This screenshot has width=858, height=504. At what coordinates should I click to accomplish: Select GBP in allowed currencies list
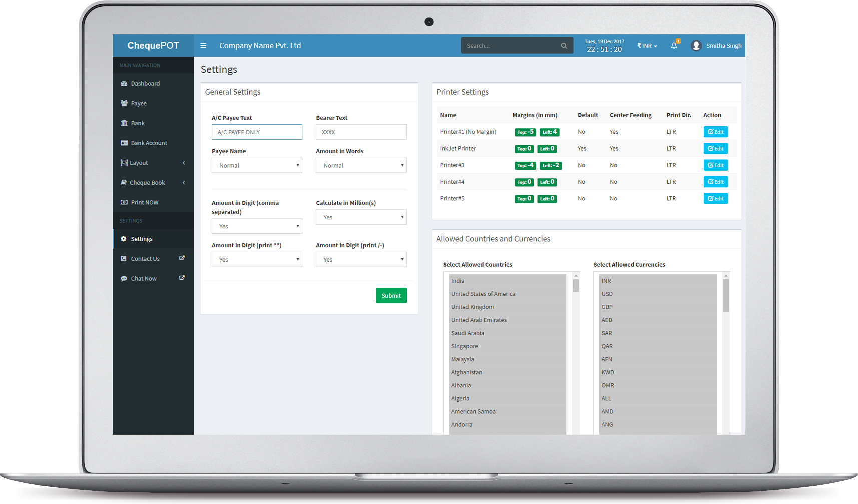[x=658, y=307]
